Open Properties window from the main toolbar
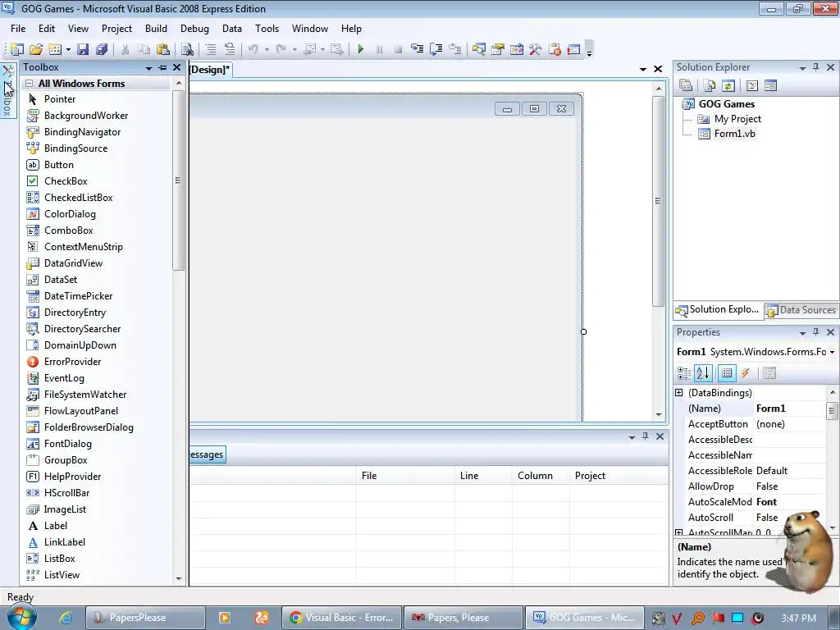The width and height of the screenshot is (840, 630). 498,49
